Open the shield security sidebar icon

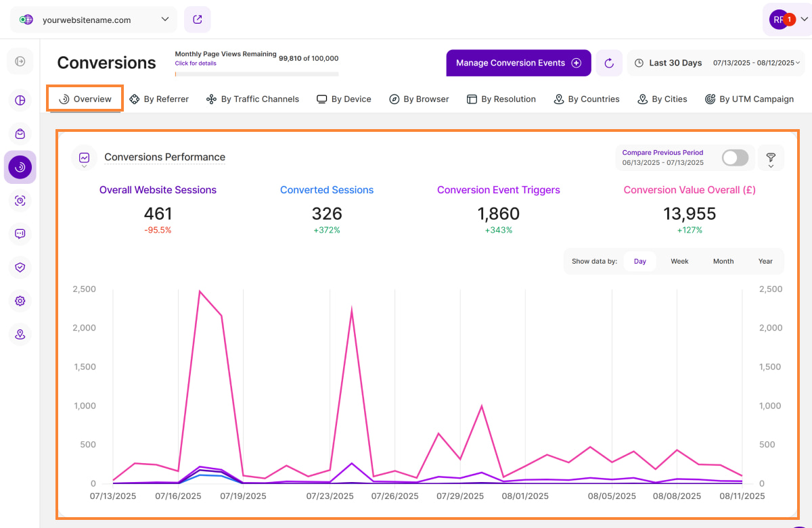(20, 267)
